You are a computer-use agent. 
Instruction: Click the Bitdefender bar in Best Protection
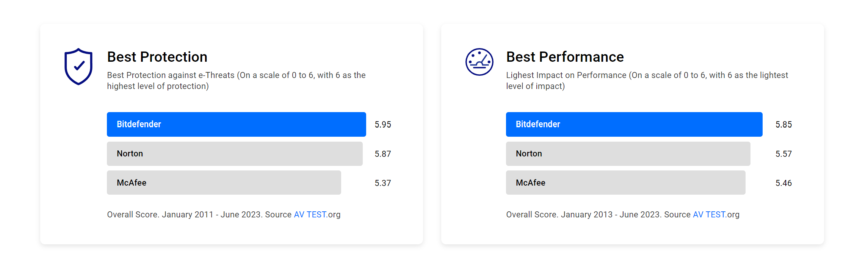click(x=236, y=124)
